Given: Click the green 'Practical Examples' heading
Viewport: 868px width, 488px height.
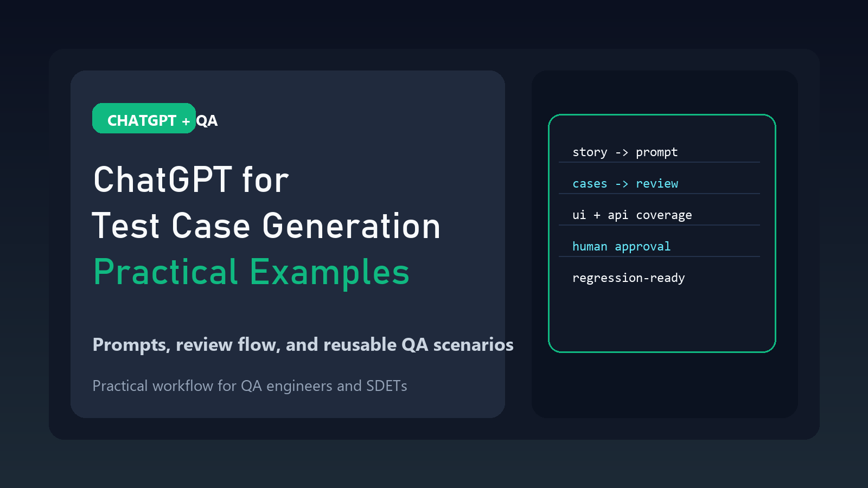Looking at the screenshot, I should [x=251, y=272].
